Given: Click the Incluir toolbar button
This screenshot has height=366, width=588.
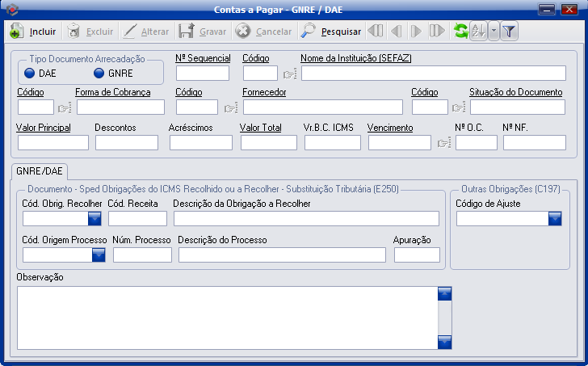Looking at the screenshot, I should (x=33, y=32).
